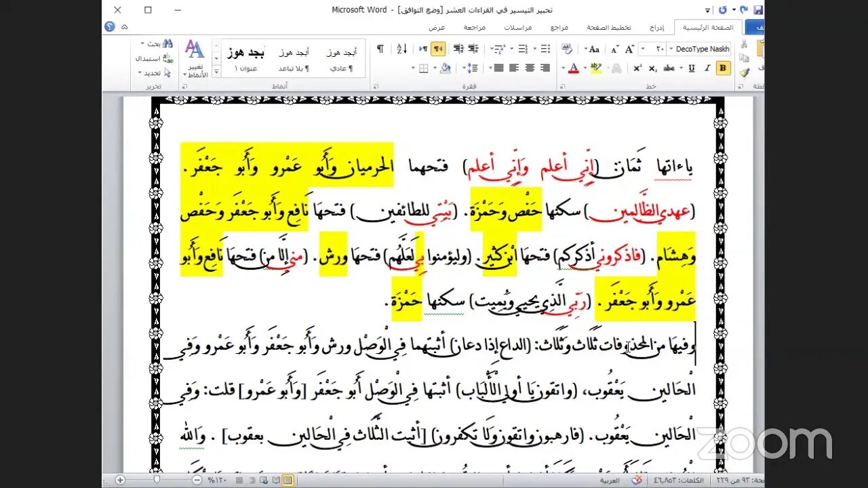Apply the text highlight color
This screenshot has width=868, height=488.
596,68
